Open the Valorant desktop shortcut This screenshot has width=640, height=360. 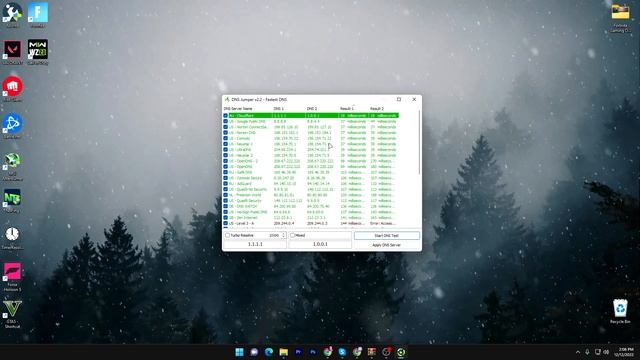pos(13,51)
